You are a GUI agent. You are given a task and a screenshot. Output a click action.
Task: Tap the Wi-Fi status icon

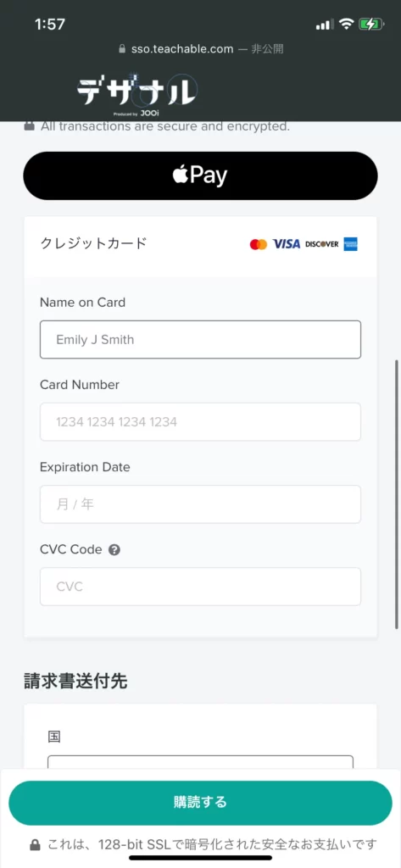click(x=347, y=24)
